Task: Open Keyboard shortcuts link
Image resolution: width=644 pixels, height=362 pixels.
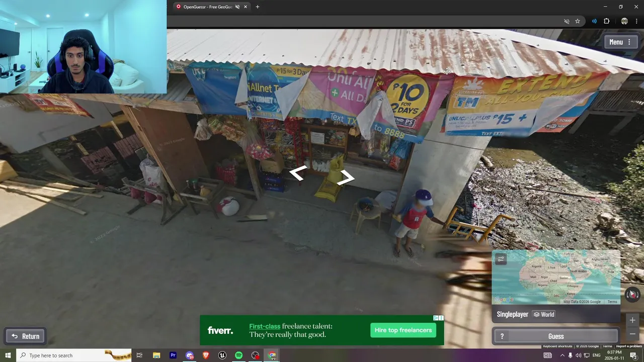Action: 557,346
